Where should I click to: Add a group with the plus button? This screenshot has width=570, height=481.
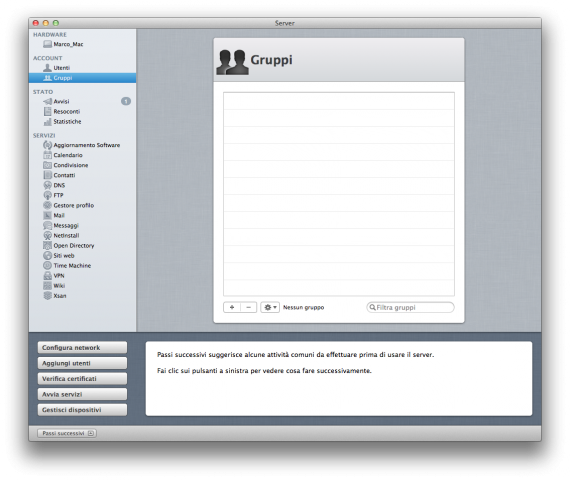[232, 307]
